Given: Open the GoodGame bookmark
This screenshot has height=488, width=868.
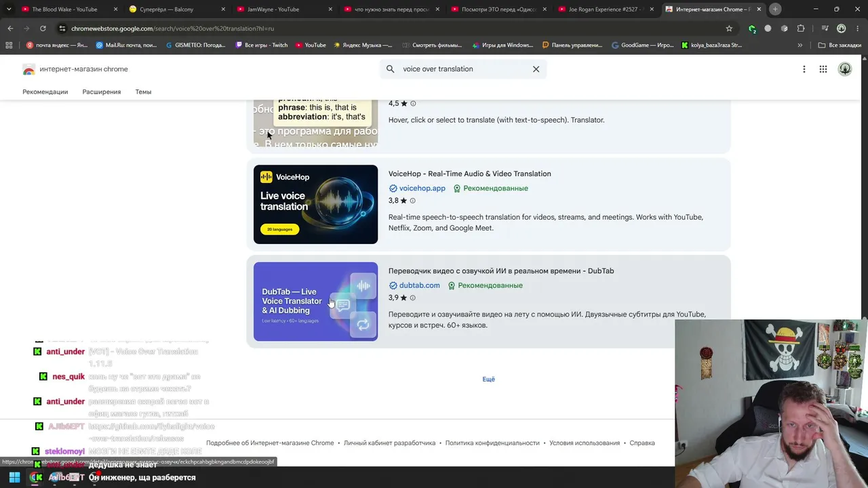Looking at the screenshot, I should tap(643, 45).
